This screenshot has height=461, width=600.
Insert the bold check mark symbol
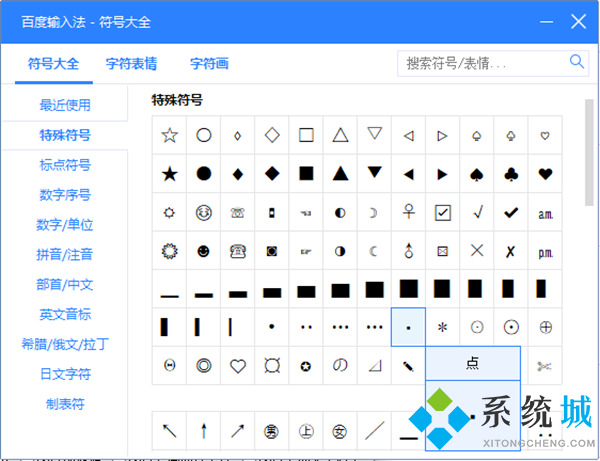coord(511,213)
